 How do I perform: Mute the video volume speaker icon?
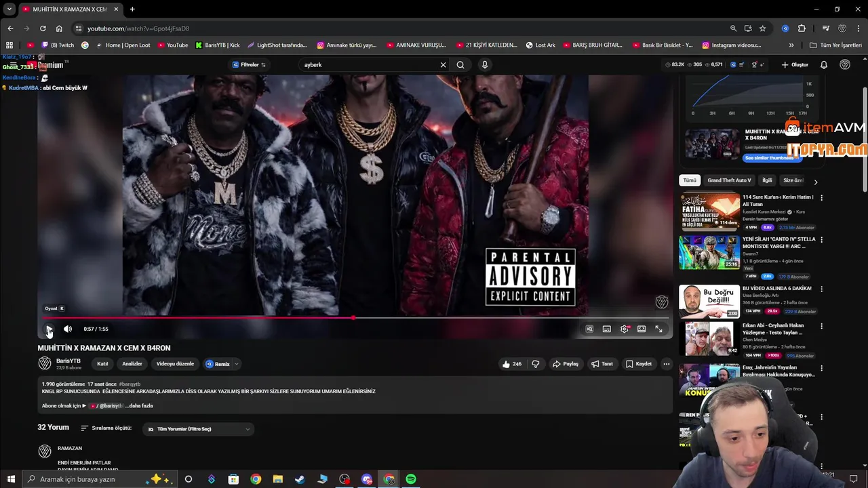(x=68, y=329)
